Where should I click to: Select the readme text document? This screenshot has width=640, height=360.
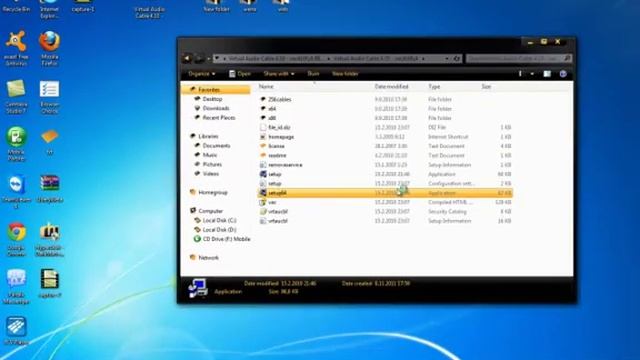tap(385, 156)
